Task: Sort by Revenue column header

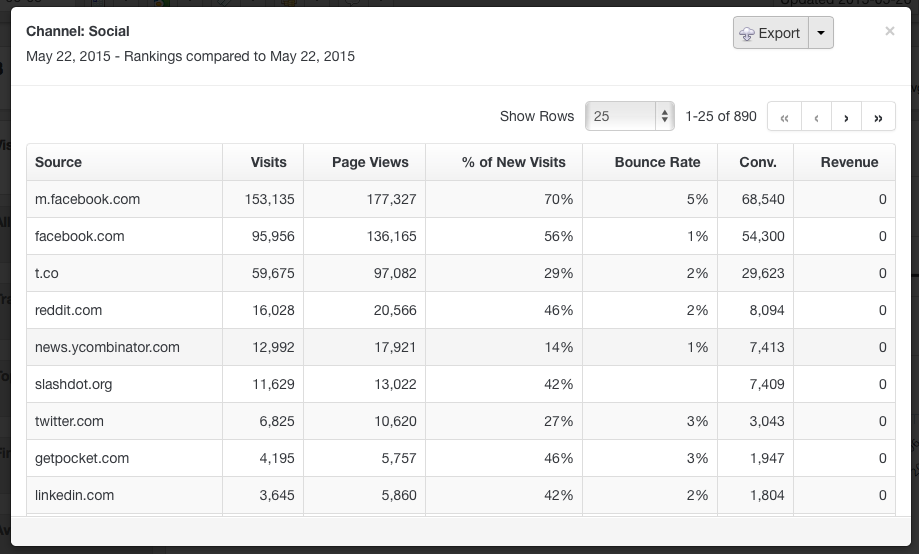Action: (x=849, y=162)
